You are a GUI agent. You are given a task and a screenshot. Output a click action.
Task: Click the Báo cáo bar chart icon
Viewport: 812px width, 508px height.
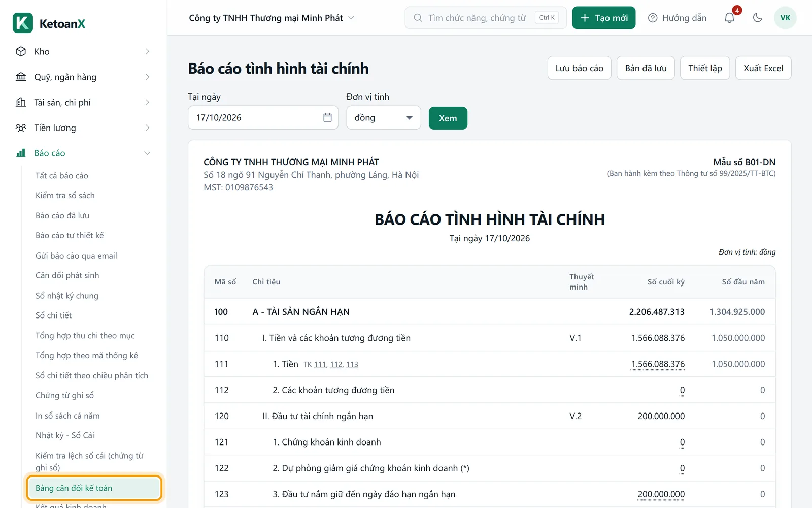coord(21,153)
